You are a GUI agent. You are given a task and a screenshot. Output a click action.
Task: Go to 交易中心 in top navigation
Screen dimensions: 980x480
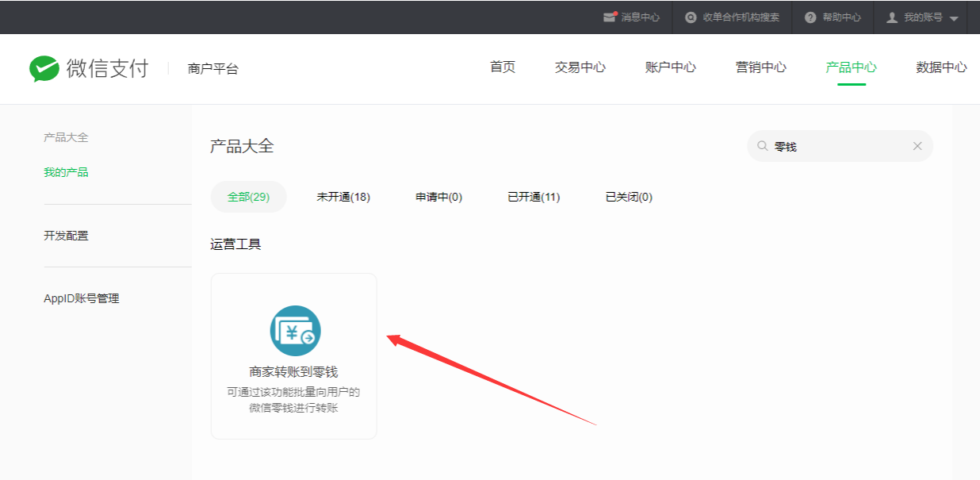pos(580,67)
